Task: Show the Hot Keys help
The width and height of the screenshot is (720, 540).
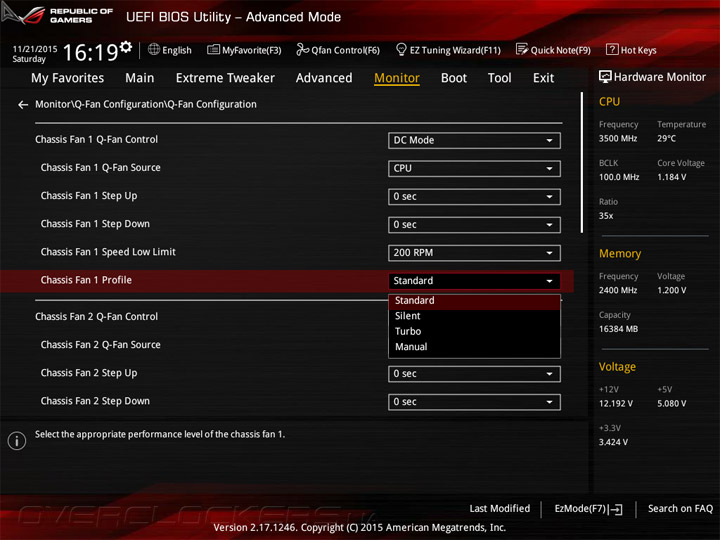Action: pyautogui.click(x=631, y=50)
